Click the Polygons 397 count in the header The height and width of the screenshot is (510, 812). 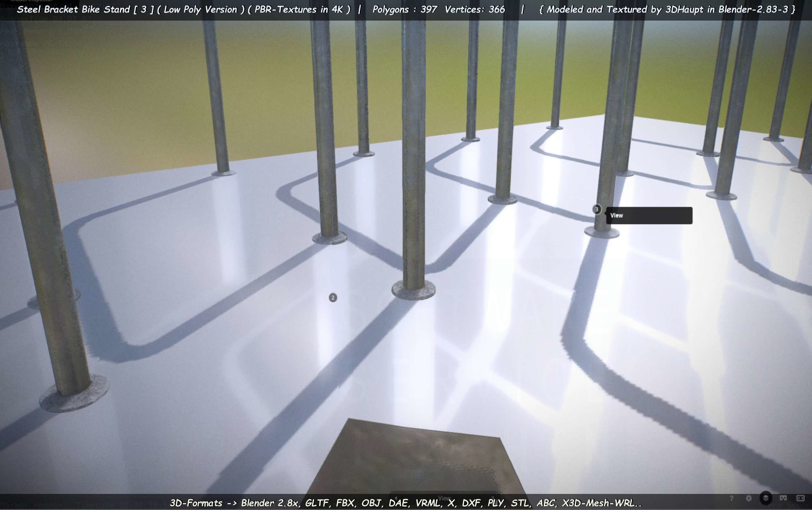point(405,9)
